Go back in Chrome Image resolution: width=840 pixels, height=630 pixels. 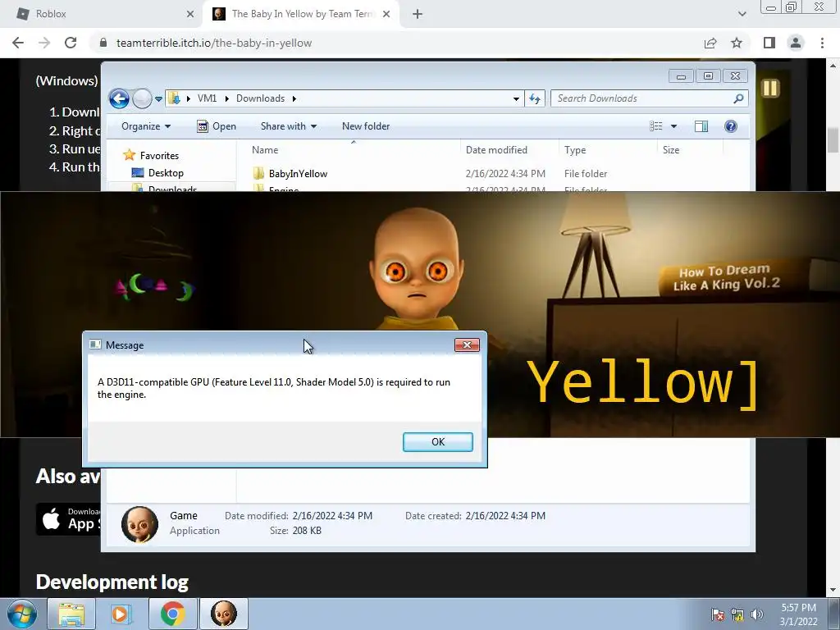click(18, 43)
